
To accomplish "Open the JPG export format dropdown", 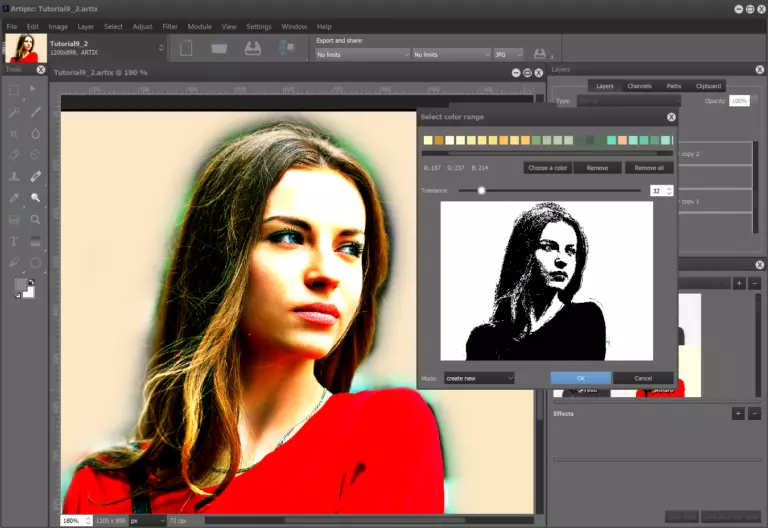I will click(508, 54).
